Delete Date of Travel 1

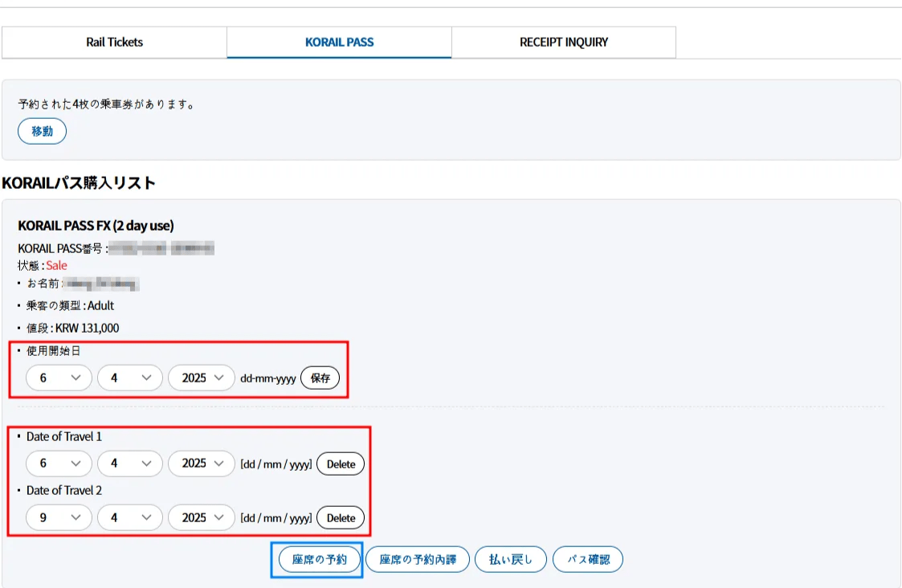[341, 464]
